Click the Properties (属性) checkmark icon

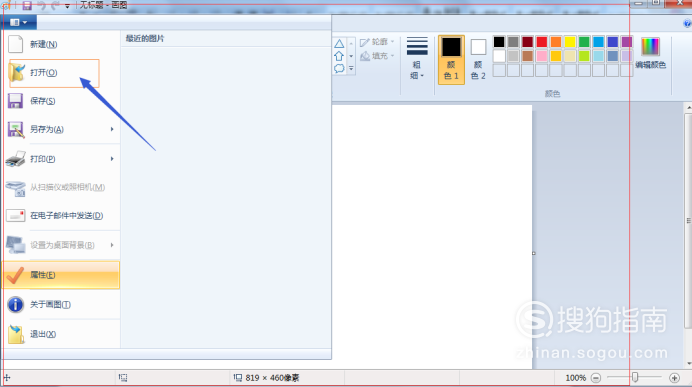[15, 275]
